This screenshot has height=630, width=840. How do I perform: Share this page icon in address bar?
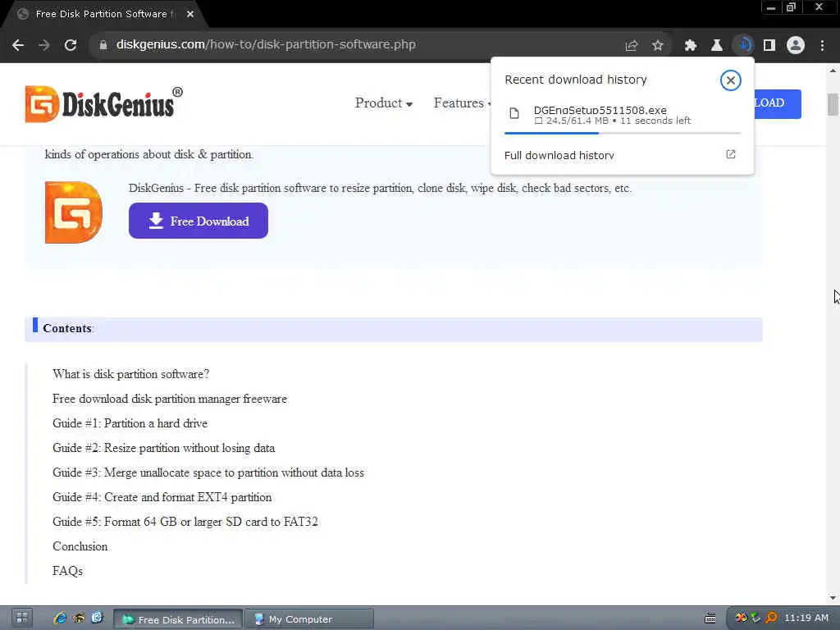[632, 46]
